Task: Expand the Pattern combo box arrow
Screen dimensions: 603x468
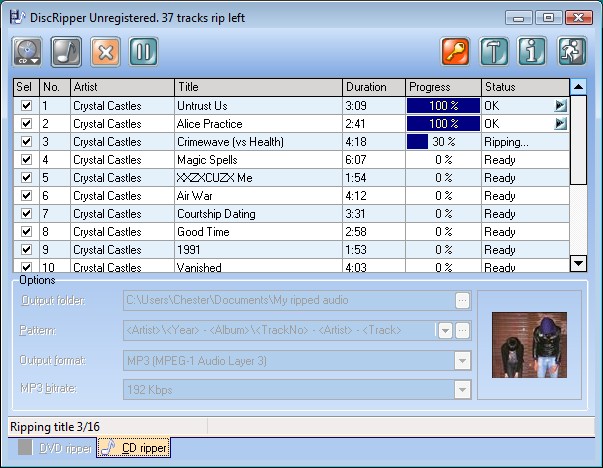Action: [444, 331]
